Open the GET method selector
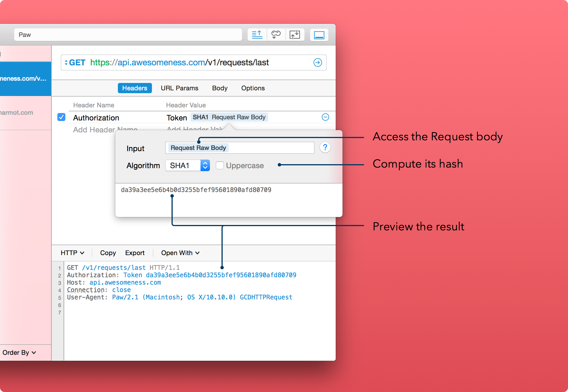Screen dimensions: 568x392 click(75, 62)
